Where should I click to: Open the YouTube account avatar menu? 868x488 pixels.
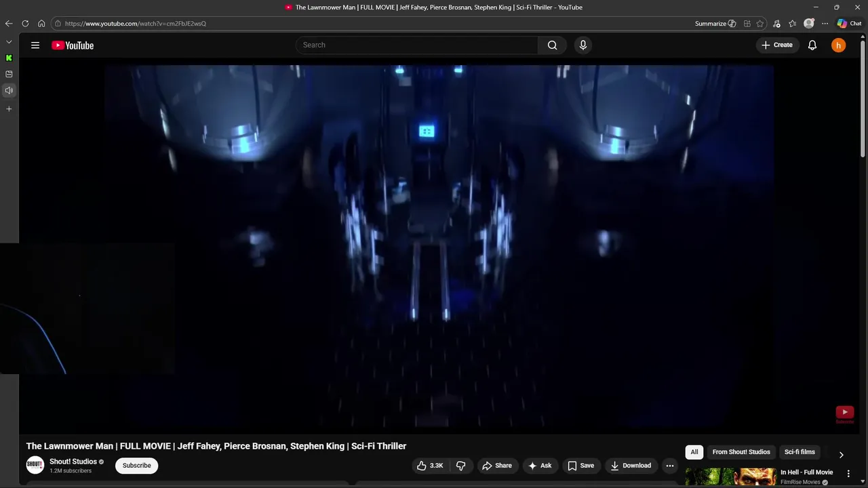tap(839, 45)
